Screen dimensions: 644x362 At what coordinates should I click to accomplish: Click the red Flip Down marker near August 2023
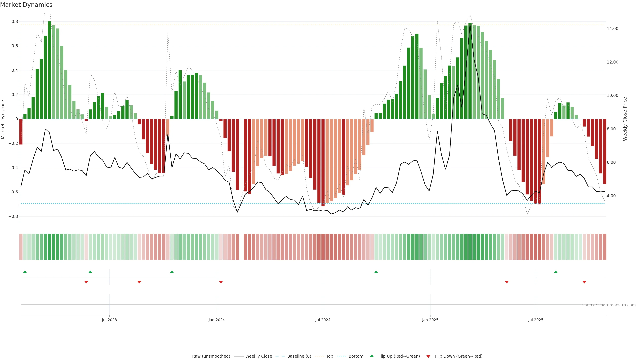pyautogui.click(x=139, y=282)
